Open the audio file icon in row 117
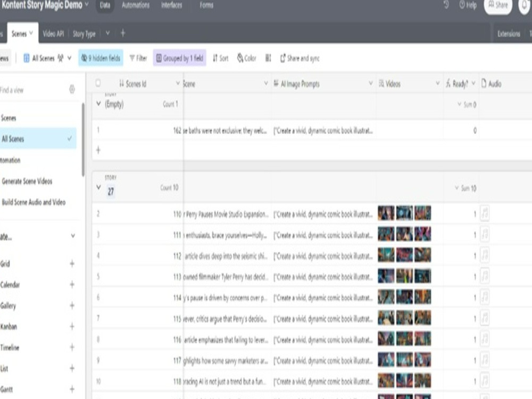532x399 pixels. click(485, 360)
